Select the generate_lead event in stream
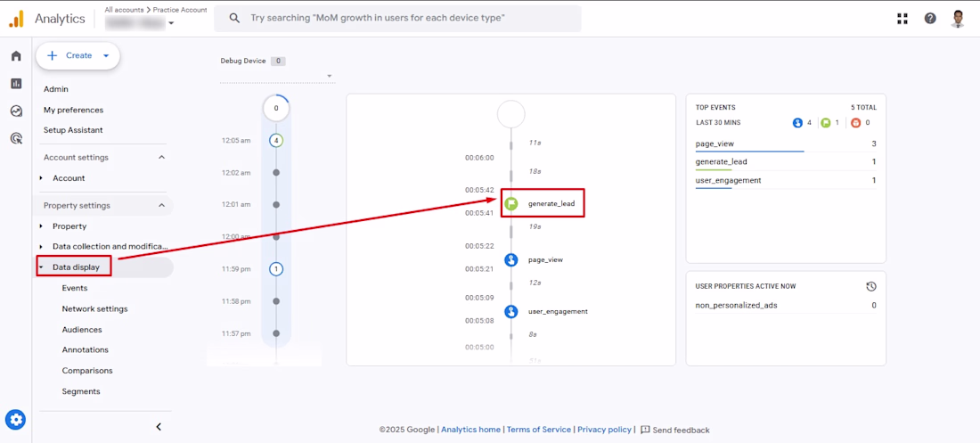980x443 pixels. 551,204
